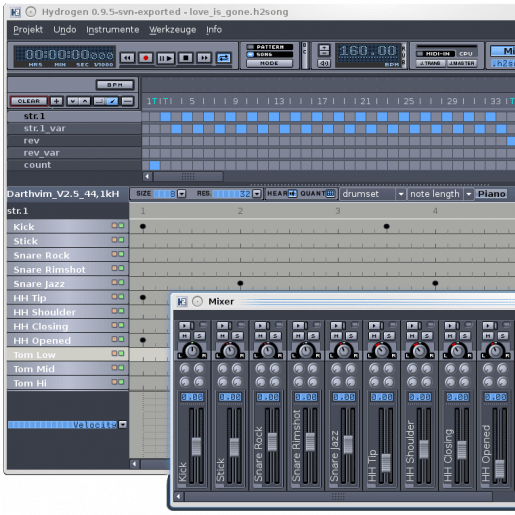
Task: Move pattern up with arrow icon
Action: point(85,101)
